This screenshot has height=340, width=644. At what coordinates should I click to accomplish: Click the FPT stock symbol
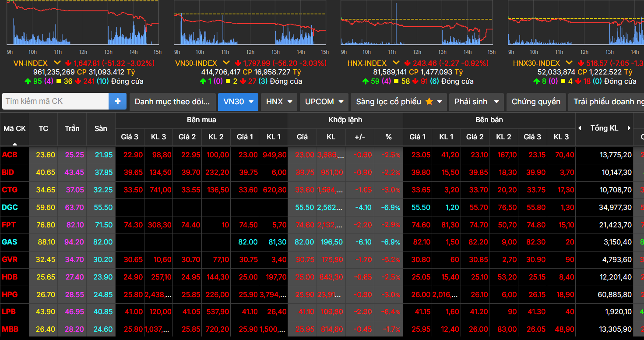pos(9,225)
